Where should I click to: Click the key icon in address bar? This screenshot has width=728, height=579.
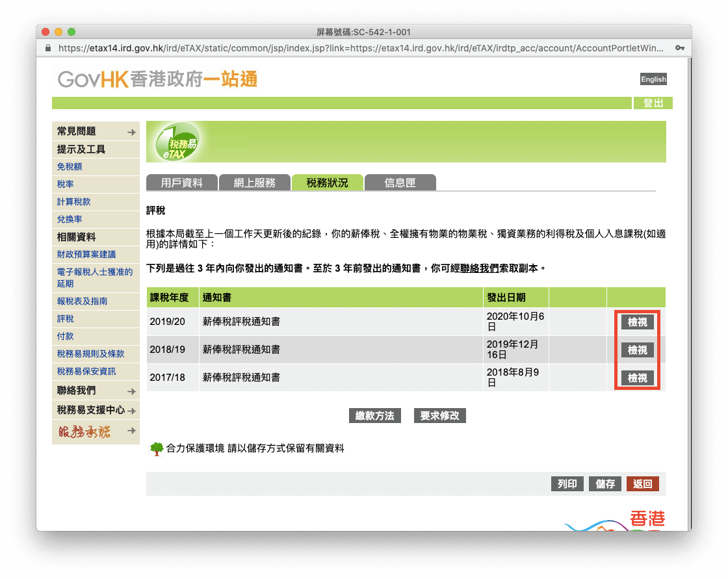[x=680, y=48]
